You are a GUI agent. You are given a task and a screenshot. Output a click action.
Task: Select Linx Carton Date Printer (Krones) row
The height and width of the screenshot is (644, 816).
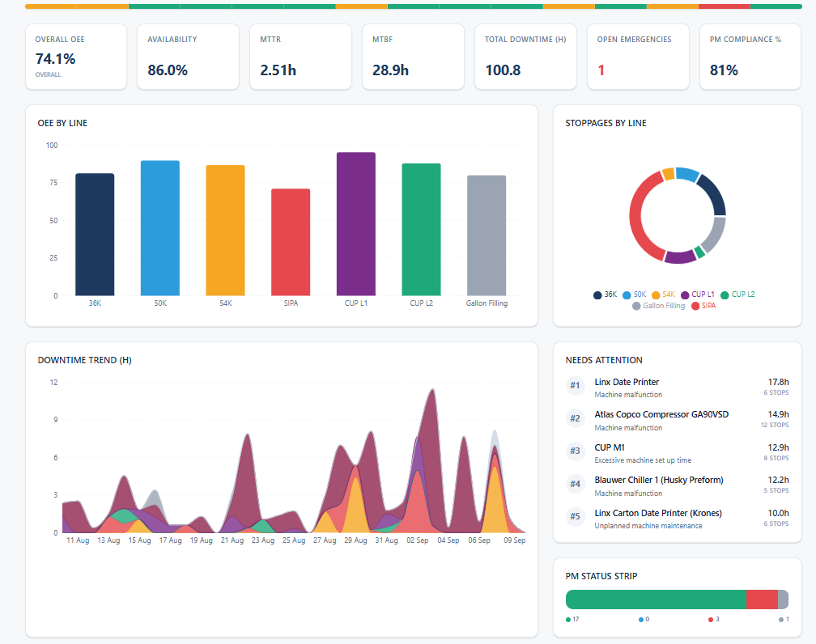tap(677, 519)
